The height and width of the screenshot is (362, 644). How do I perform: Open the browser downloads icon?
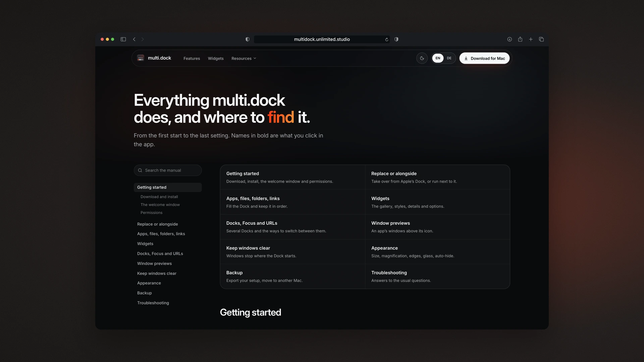pos(509,39)
